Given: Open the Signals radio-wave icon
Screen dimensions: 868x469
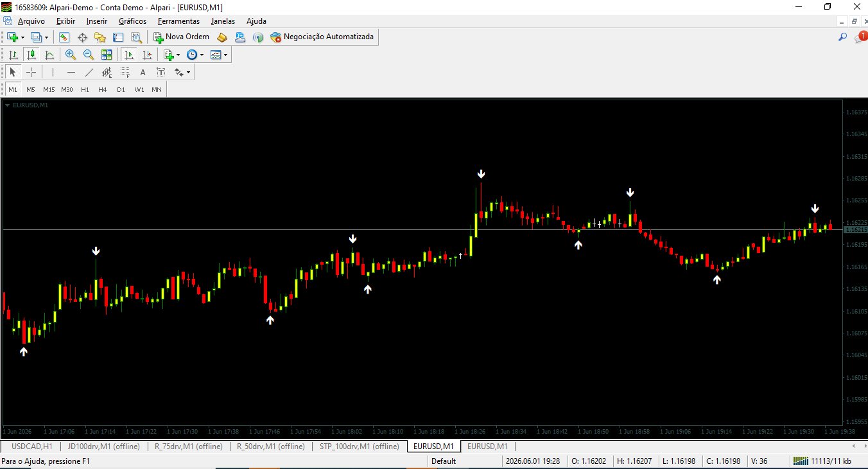Looking at the screenshot, I should click(258, 37).
